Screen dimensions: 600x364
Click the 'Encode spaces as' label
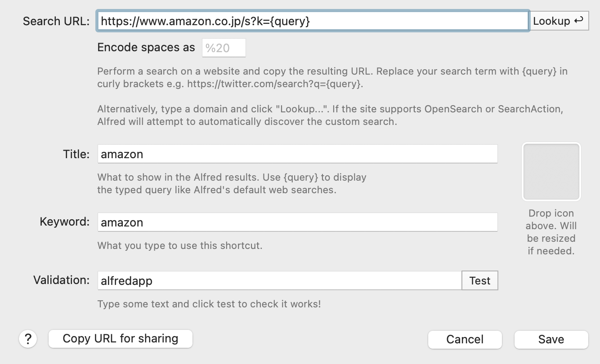[146, 48]
